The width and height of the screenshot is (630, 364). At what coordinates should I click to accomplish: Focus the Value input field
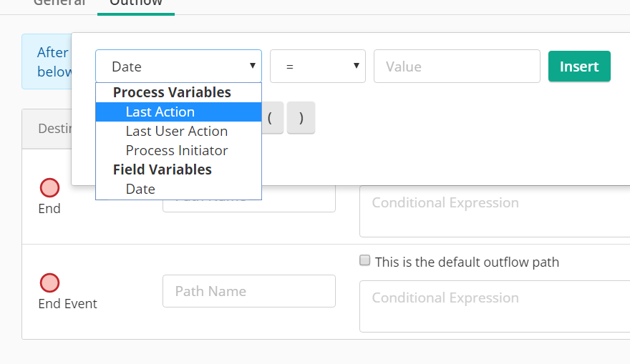point(457,67)
